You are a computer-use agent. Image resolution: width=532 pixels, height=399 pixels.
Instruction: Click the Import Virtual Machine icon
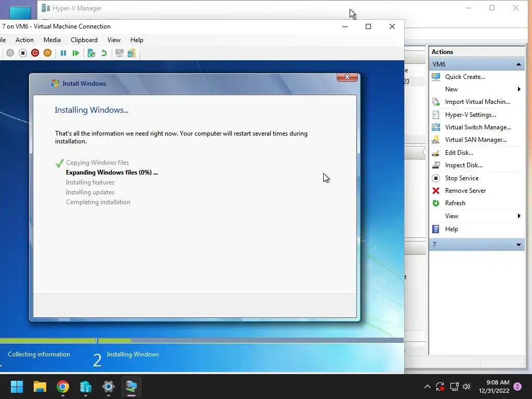(x=436, y=102)
